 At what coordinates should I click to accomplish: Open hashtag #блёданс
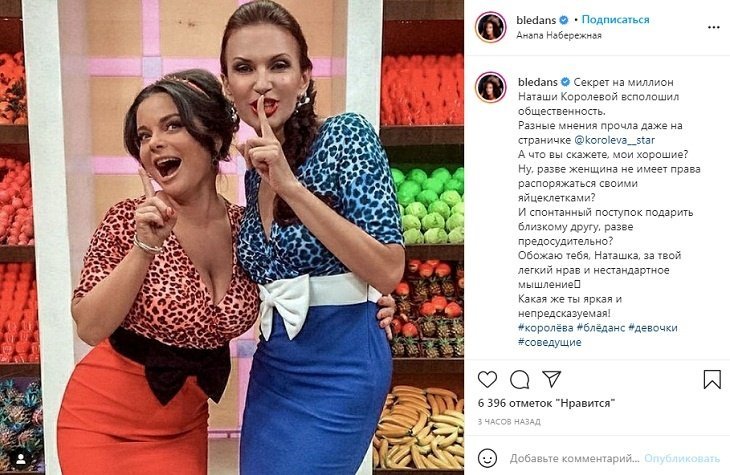[x=601, y=328]
